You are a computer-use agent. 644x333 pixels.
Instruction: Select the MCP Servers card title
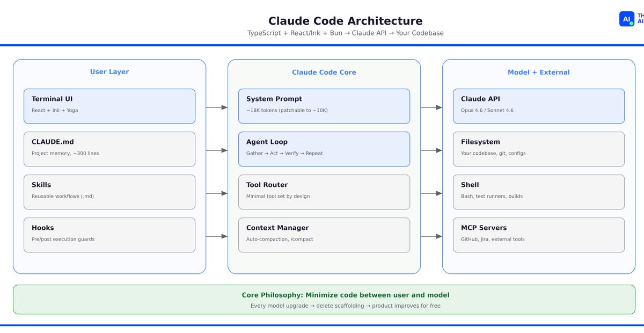484,228
